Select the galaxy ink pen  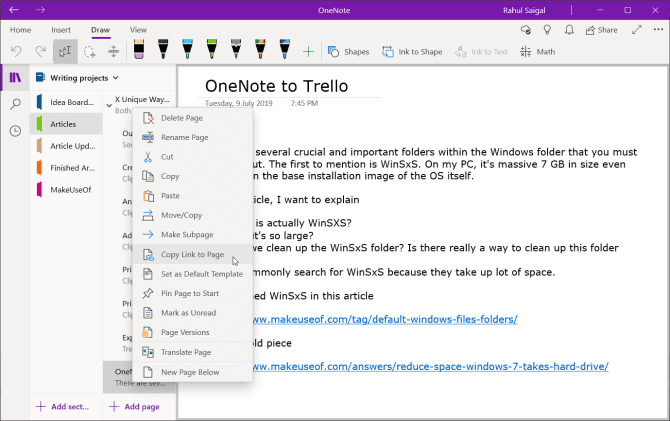click(x=285, y=49)
